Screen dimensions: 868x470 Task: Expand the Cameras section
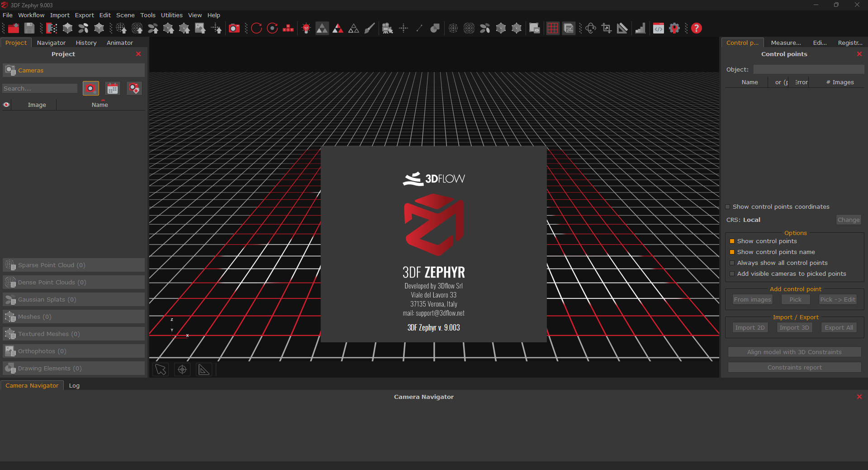click(x=74, y=70)
